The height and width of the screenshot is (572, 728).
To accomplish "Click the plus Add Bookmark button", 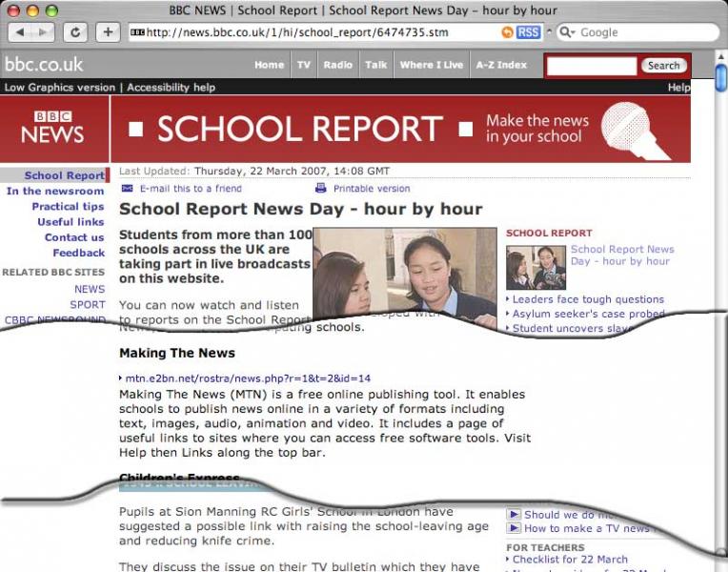I will (108, 32).
